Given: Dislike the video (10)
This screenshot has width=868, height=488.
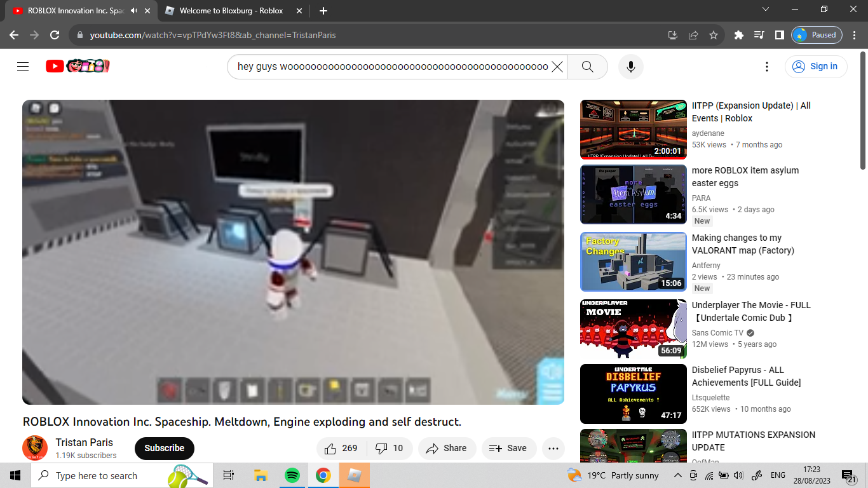Looking at the screenshot, I should 390,448.
